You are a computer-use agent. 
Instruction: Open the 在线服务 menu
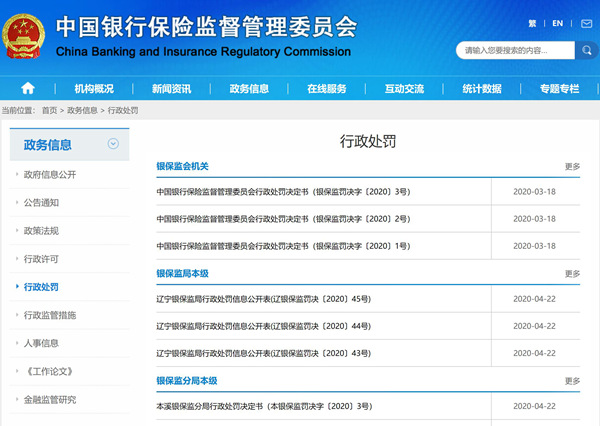tap(327, 89)
